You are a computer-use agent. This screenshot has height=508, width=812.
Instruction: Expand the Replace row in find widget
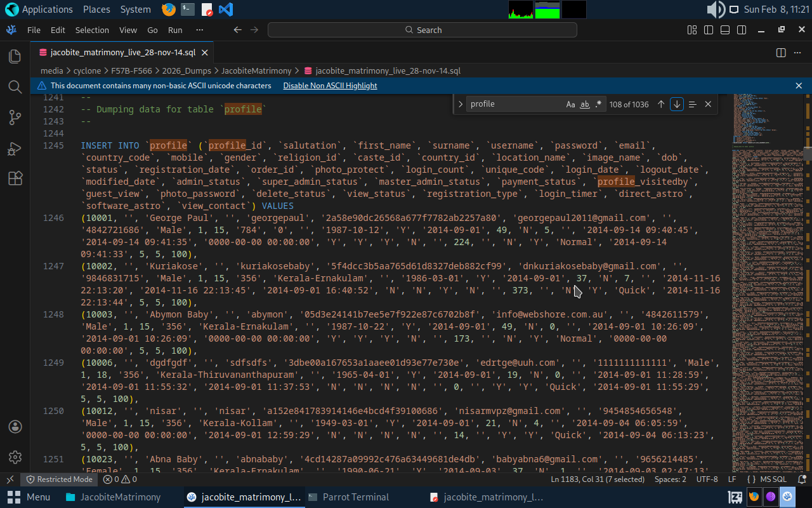tap(460, 104)
